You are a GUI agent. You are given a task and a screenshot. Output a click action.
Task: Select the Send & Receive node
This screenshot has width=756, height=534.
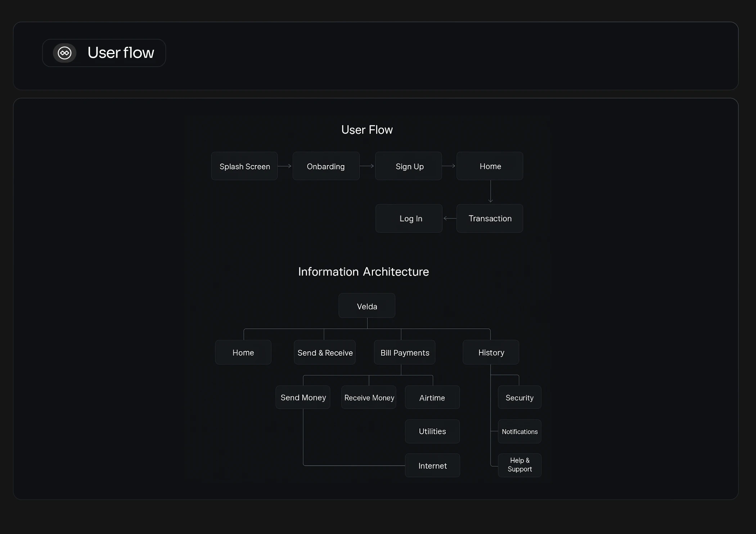tap(325, 352)
